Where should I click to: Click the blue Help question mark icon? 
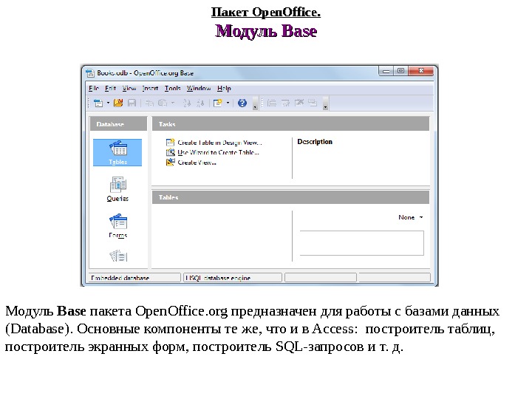242,103
